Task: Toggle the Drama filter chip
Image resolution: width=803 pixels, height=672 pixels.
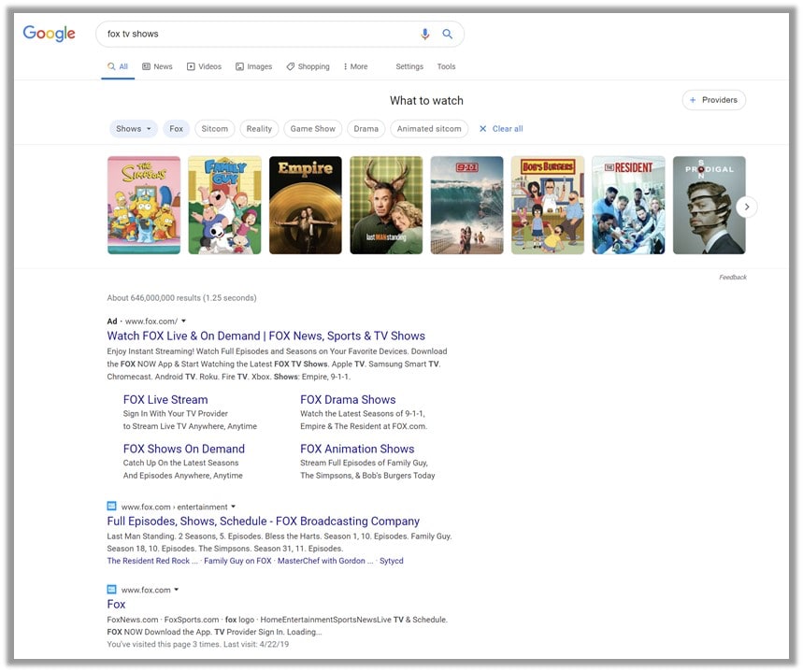Action: point(366,129)
